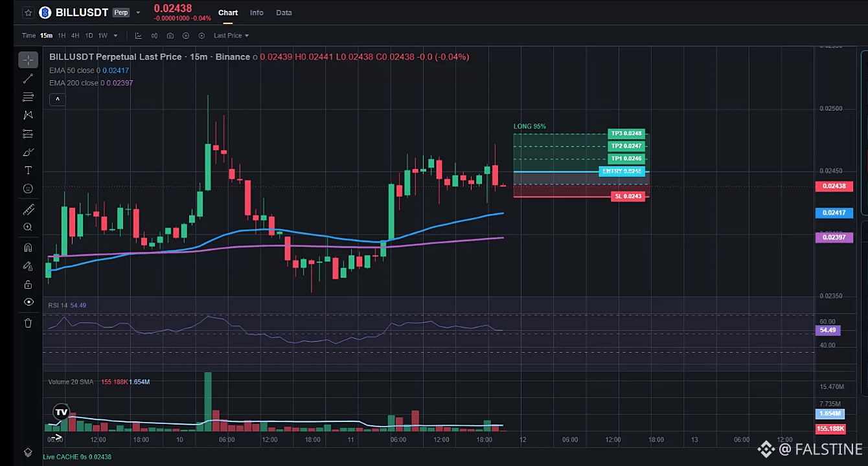This screenshot has width=868, height=466.
Task: Switch to the Data tab
Action: pos(284,12)
